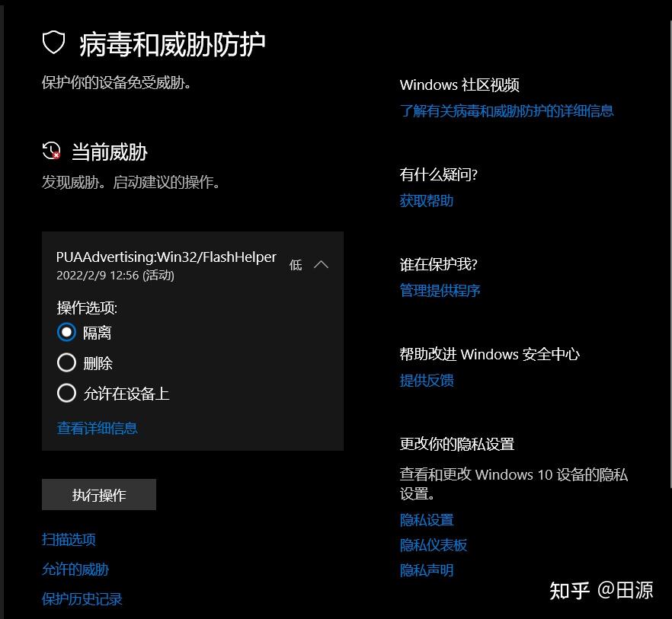Click the text 保护你的设备免受威胁。

pos(117,82)
